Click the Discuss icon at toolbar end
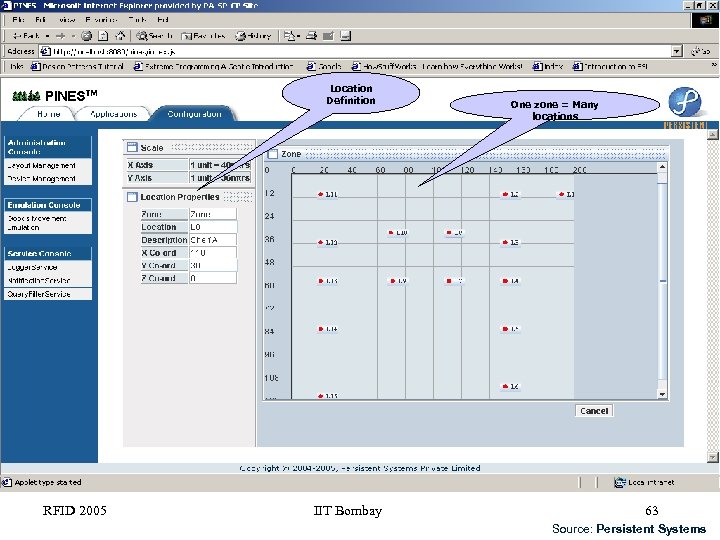Screen dimensions: 720x540 click(x=346, y=36)
